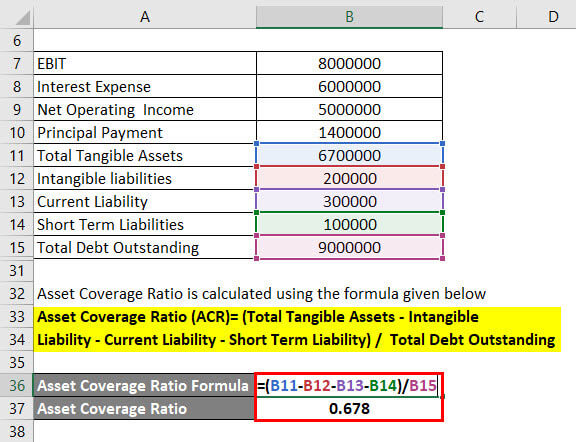Select row 37 header

click(17, 409)
